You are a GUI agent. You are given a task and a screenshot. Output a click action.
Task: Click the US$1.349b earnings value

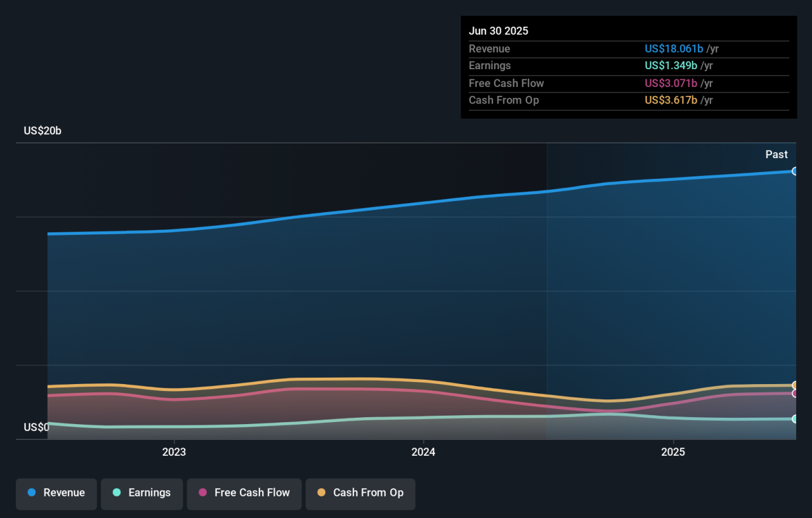[671, 65]
